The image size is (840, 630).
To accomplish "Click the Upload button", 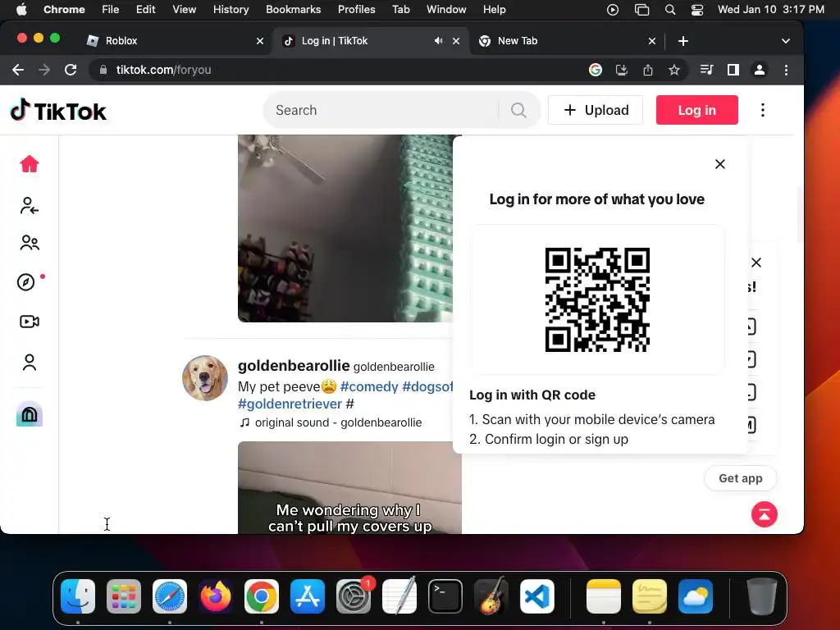I will pos(596,110).
